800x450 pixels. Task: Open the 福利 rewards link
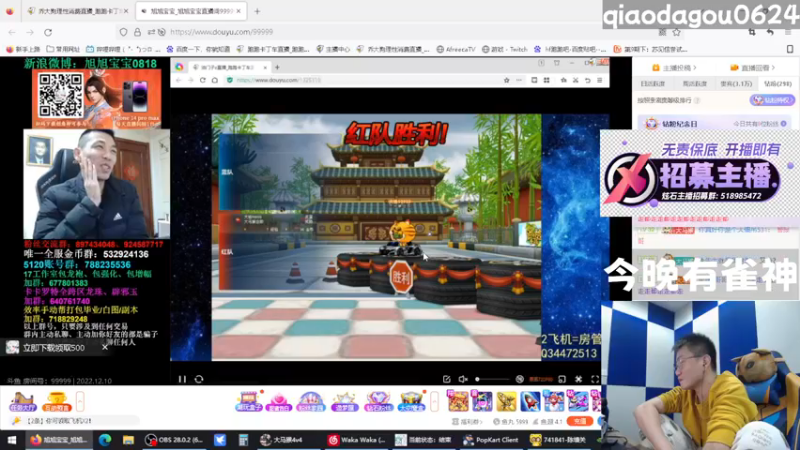[x=467, y=422]
